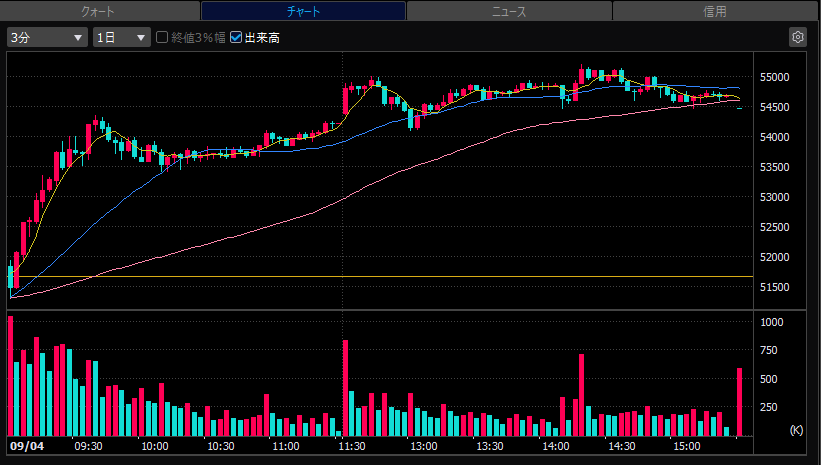
Task: Click the 1000 volume axis label
Action: point(772,322)
